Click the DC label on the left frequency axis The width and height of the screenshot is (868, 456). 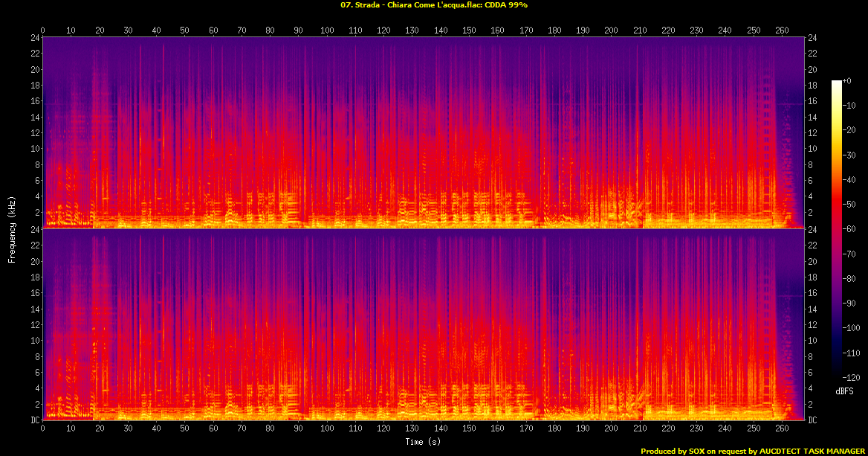pos(35,420)
